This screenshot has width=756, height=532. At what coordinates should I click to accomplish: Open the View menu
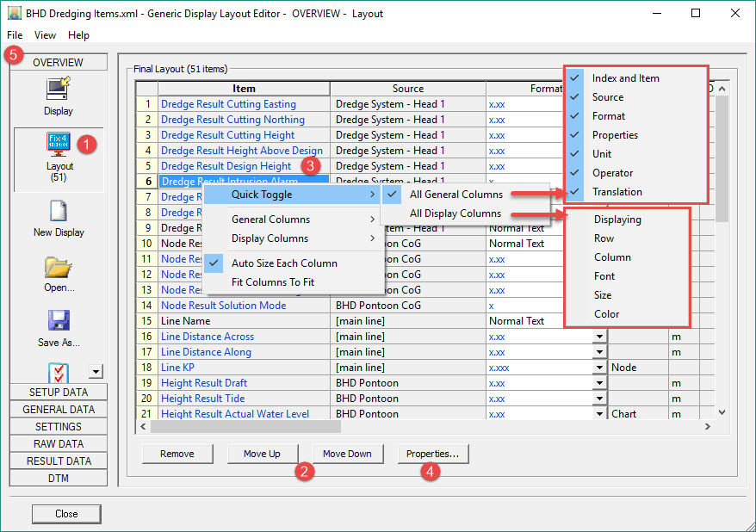(45, 35)
